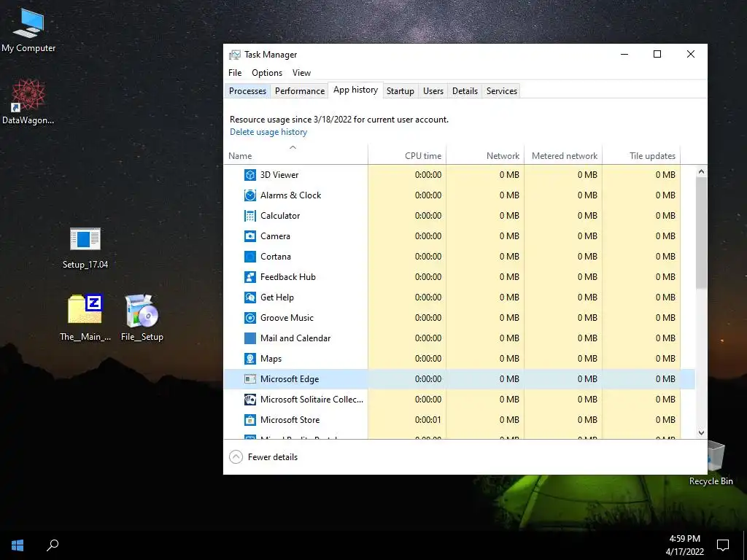This screenshot has height=560, width=747.
Task: Click Microsoft Store CPU time 0:00:01
Action: pyautogui.click(x=427, y=420)
